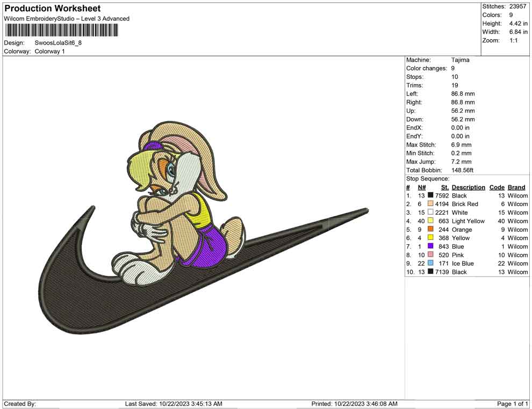
Task: Click the Total Bobbin value '148.56ft'
Action: (x=462, y=170)
